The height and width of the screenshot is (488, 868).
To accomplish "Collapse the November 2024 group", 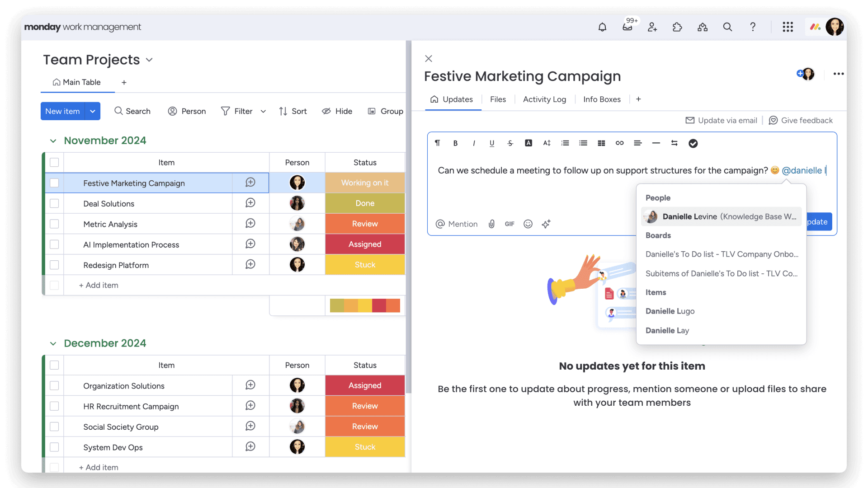I will pyautogui.click(x=53, y=141).
